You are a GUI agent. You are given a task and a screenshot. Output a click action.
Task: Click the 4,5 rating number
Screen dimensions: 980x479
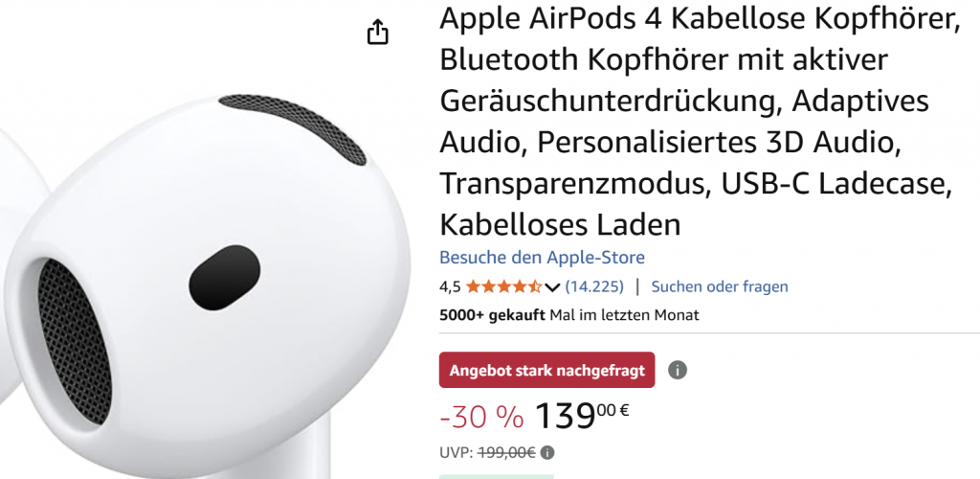click(450, 287)
